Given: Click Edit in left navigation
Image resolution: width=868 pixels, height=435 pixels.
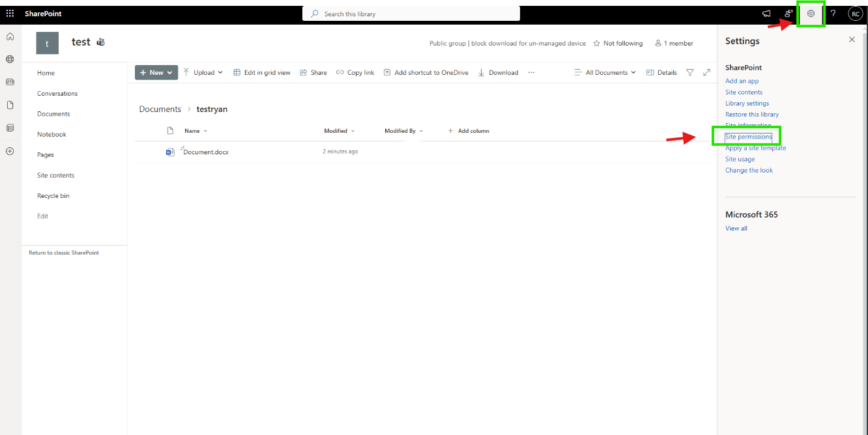Looking at the screenshot, I should coord(42,216).
